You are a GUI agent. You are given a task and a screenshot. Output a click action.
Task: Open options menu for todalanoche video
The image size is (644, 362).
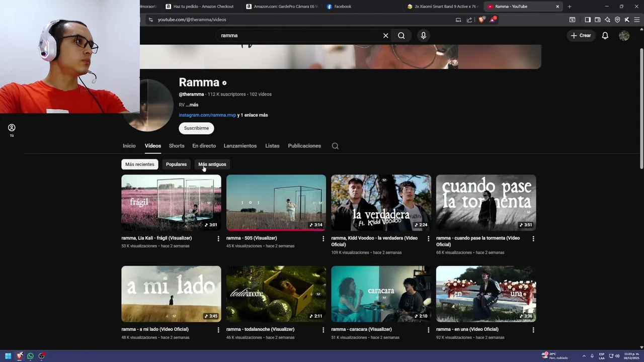[x=323, y=330]
